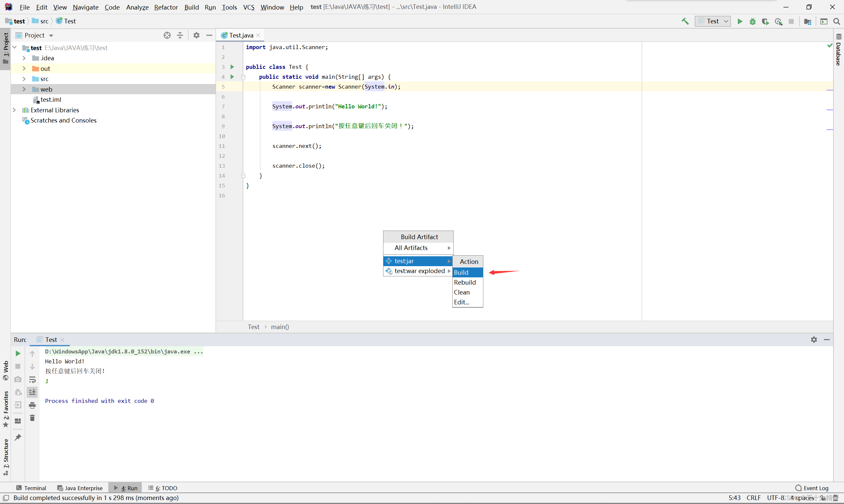The height and width of the screenshot is (504, 844).
Task: Open Test run configuration dropdown
Action: pos(712,21)
